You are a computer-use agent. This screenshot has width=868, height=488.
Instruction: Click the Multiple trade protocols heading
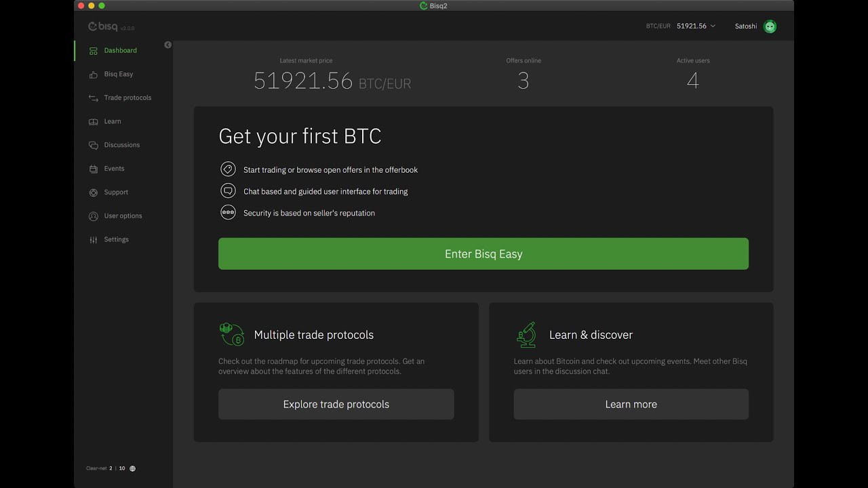tap(314, 335)
